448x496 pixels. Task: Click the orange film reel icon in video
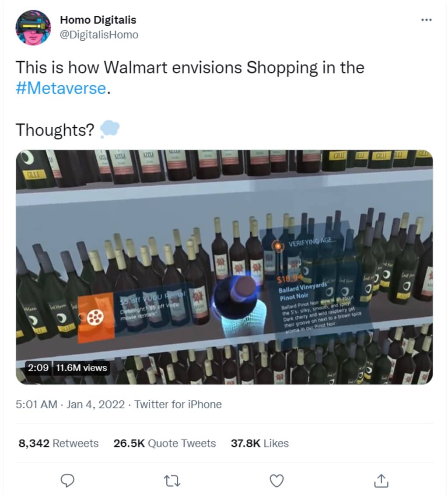click(95, 317)
